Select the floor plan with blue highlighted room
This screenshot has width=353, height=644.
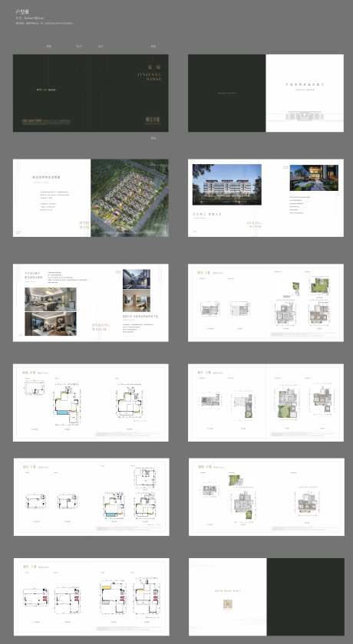(x=67, y=403)
